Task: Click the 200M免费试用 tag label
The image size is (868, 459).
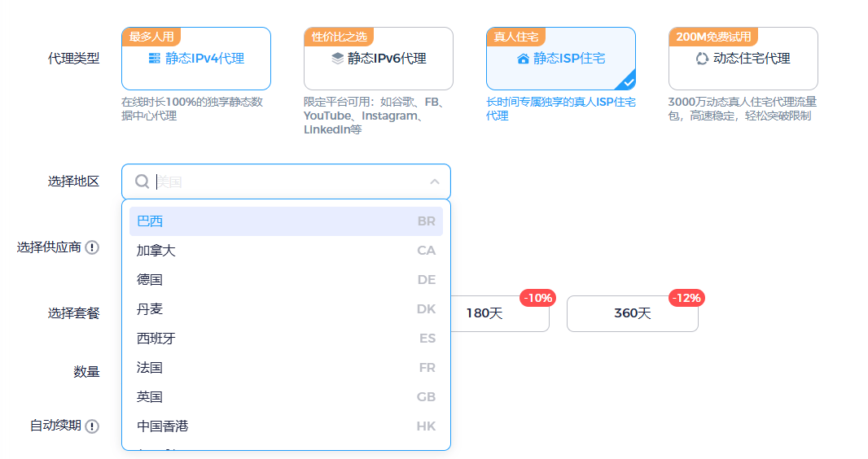Action: point(713,37)
